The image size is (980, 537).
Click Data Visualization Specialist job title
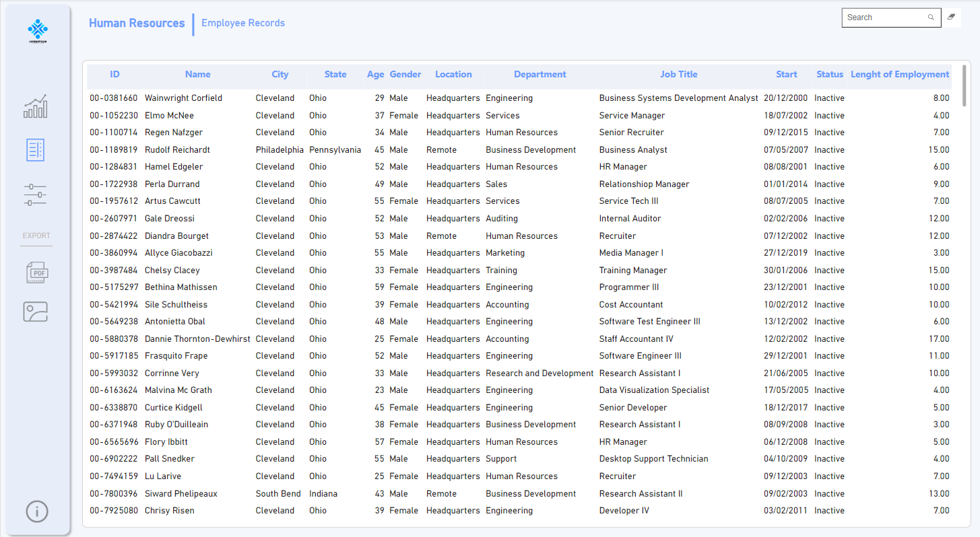[654, 390]
